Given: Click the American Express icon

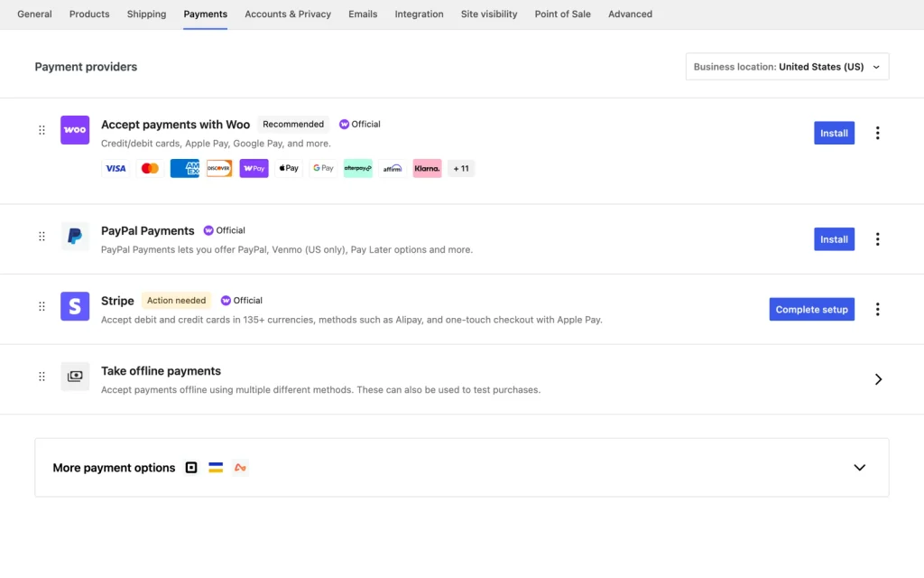Looking at the screenshot, I should pos(185,168).
